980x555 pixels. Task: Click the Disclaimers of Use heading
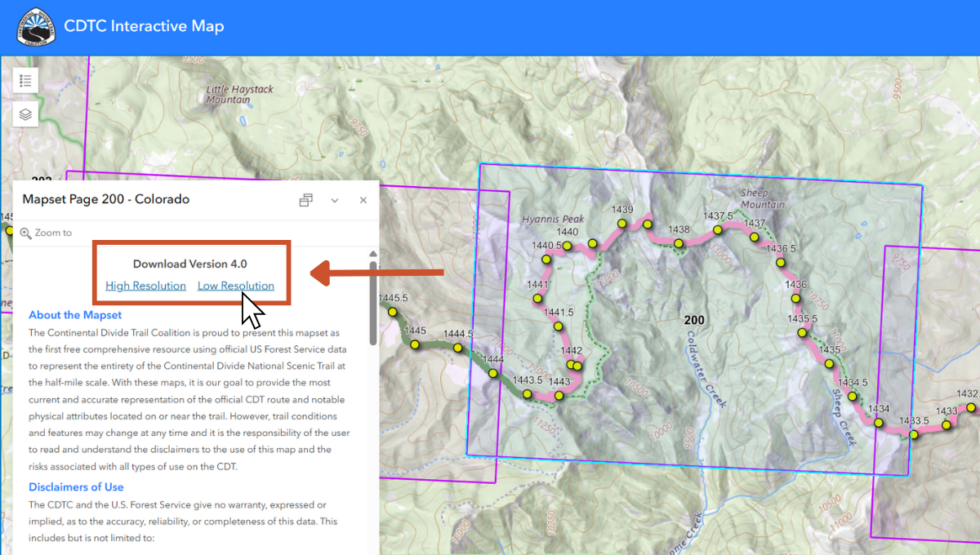click(76, 487)
